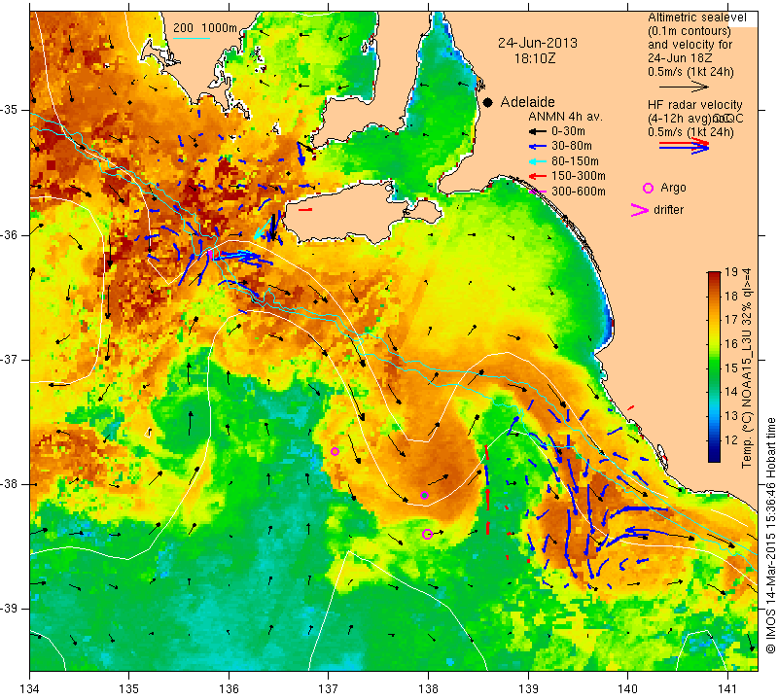Click the drifter legend text
The width and height of the screenshot is (778, 700).
pos(668,210)
